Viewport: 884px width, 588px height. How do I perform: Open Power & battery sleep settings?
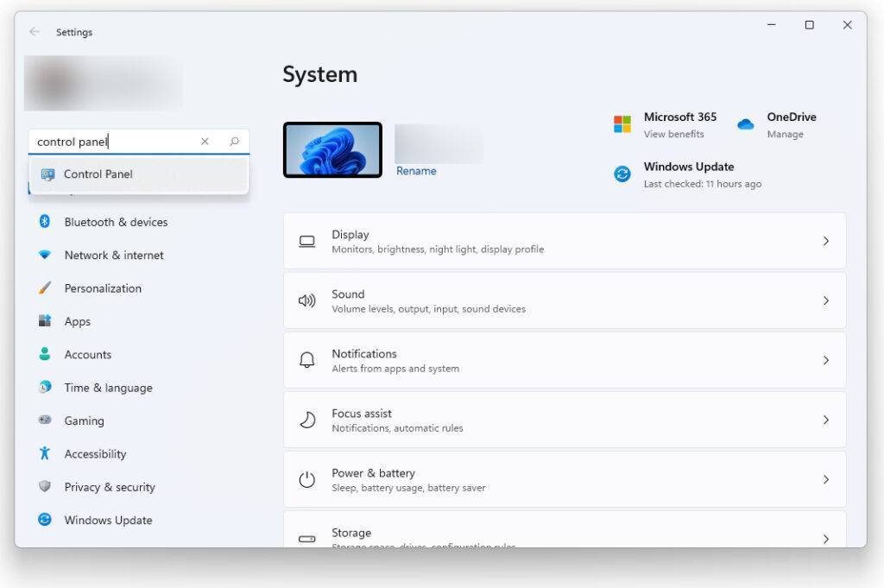(x=565, y=479)
